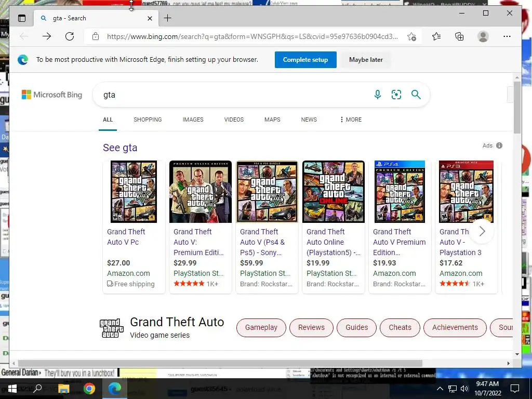This screenshot has height=399, width=532.
Task: Select the ALL results tab
Action: tap(108, 120)
